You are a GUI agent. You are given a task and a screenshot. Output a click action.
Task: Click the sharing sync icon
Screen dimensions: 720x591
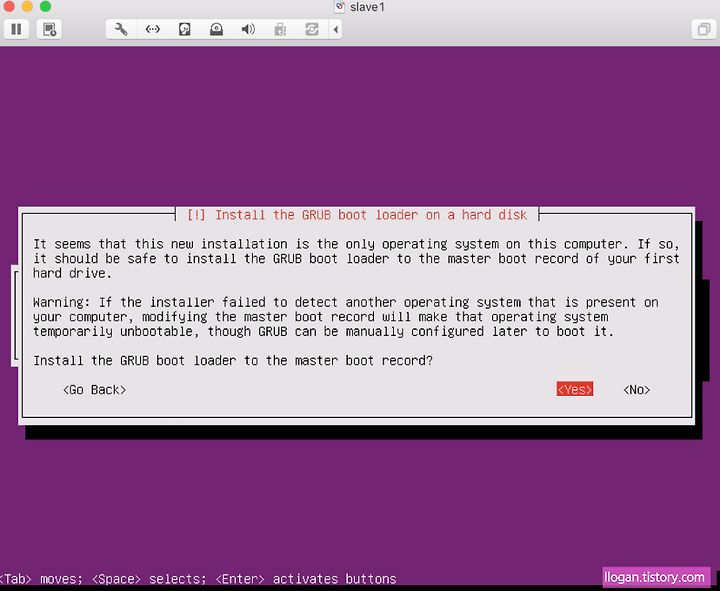312,29
